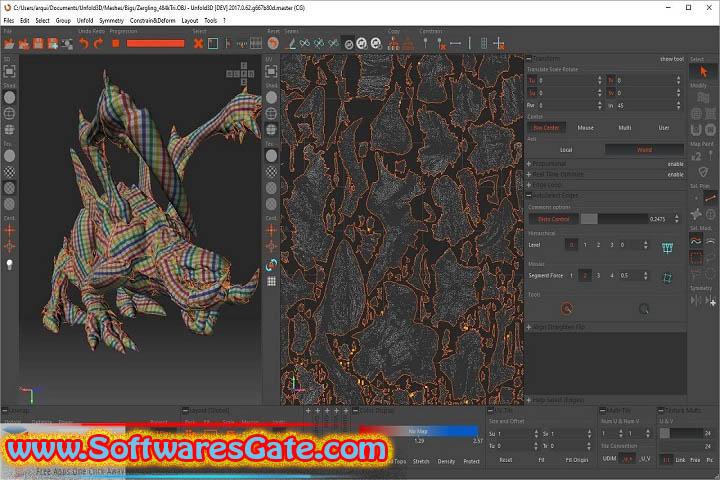Click the orange stop progression square
Image resolution: width=720 pixels, height=480 pixels.
coord(116,43)
